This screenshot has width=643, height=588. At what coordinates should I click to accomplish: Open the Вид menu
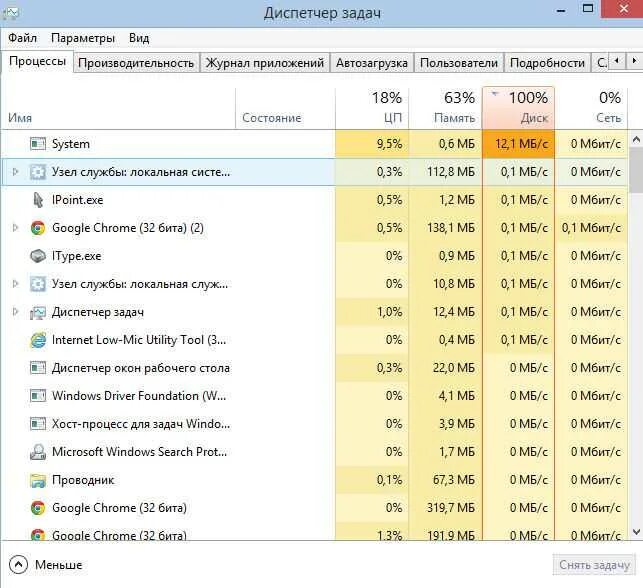pos(139,38)
